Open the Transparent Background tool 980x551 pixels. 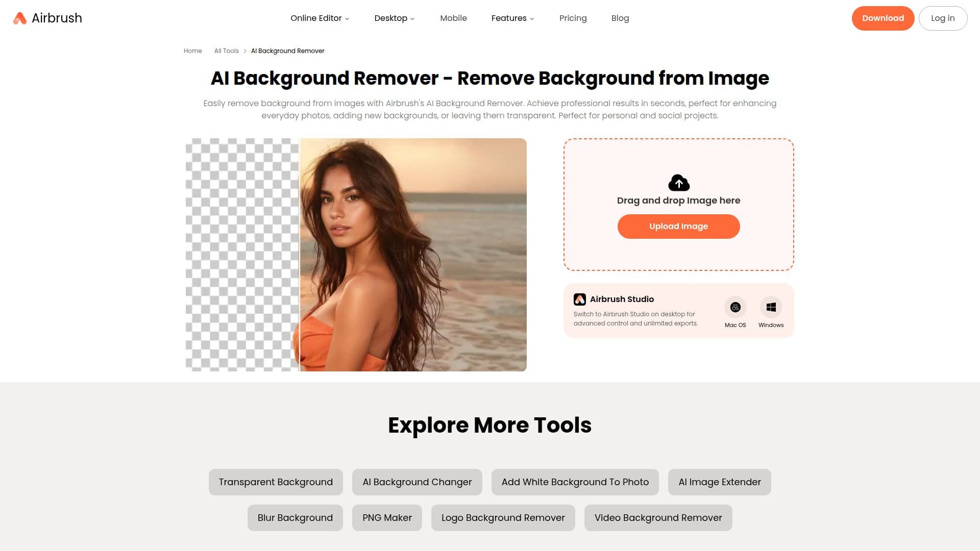click(276, 482)
